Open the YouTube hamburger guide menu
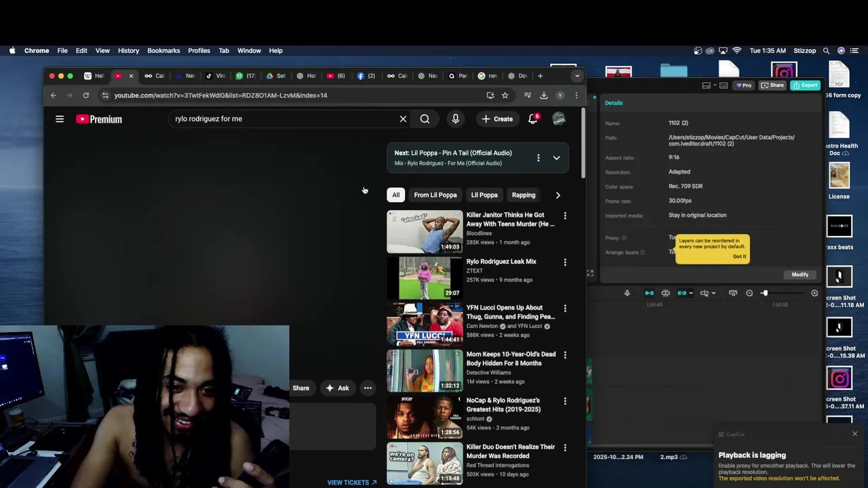868x488 pixels. click(60, 119)
